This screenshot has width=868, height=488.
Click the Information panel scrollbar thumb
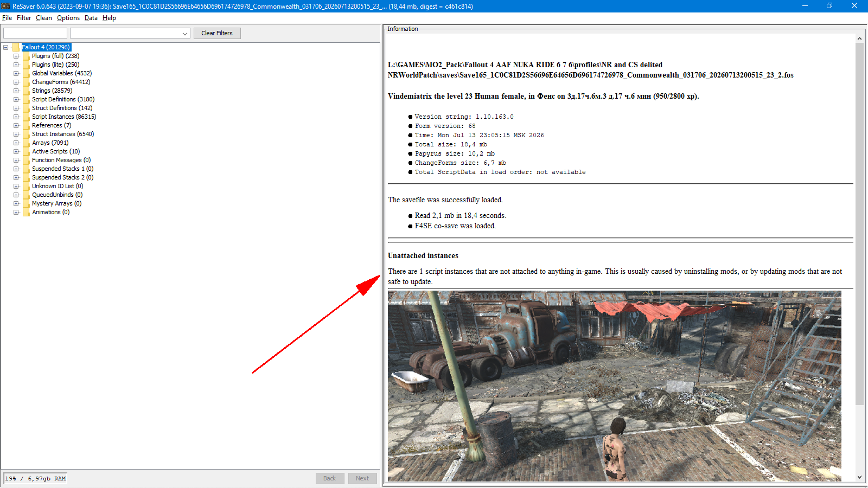coord(859,224)
